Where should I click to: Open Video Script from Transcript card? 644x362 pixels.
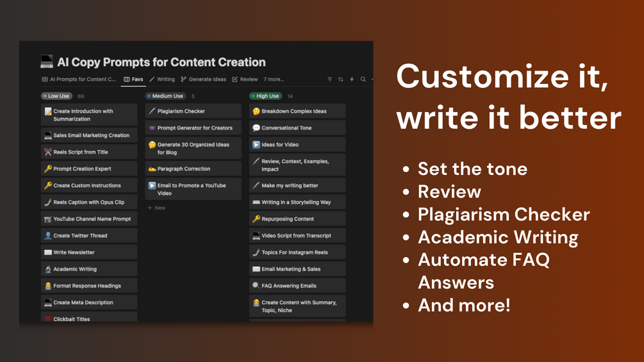[x=297, y=236]
